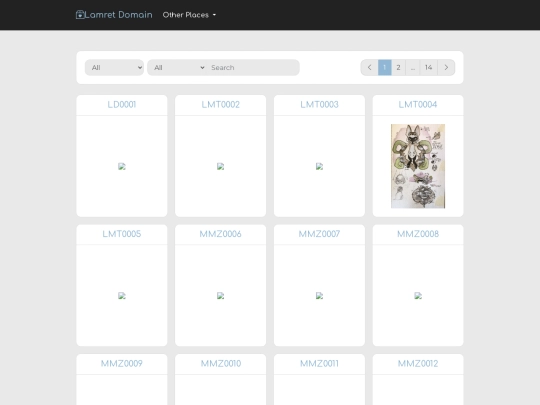Select page 2 in pagination
The image size is (540, 405).
[398, 68]
